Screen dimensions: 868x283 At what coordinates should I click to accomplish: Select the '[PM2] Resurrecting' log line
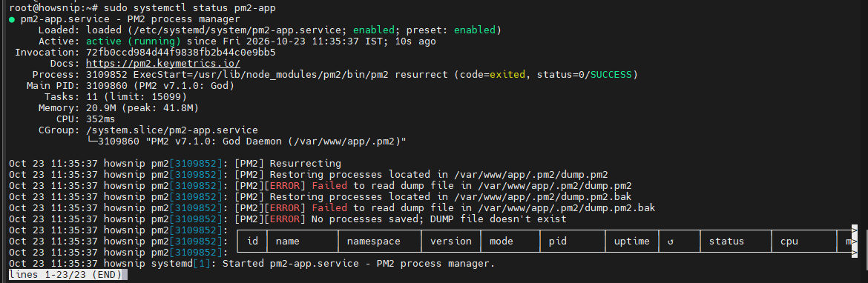288,163
